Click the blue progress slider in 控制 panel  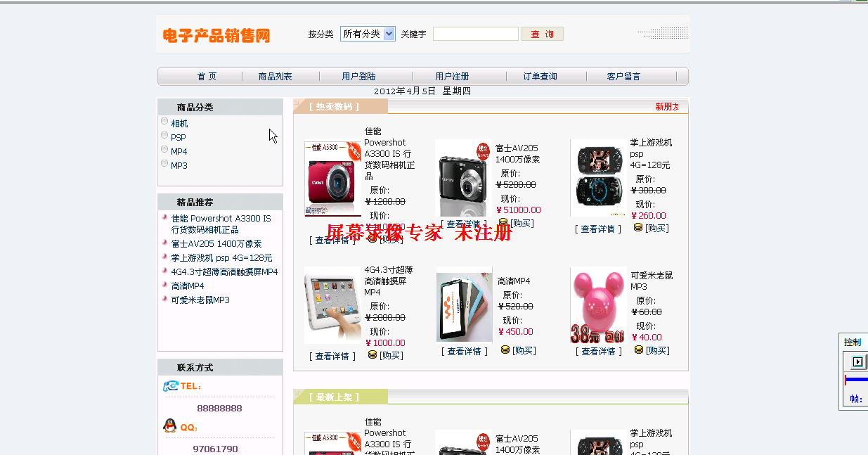(856, 380)
